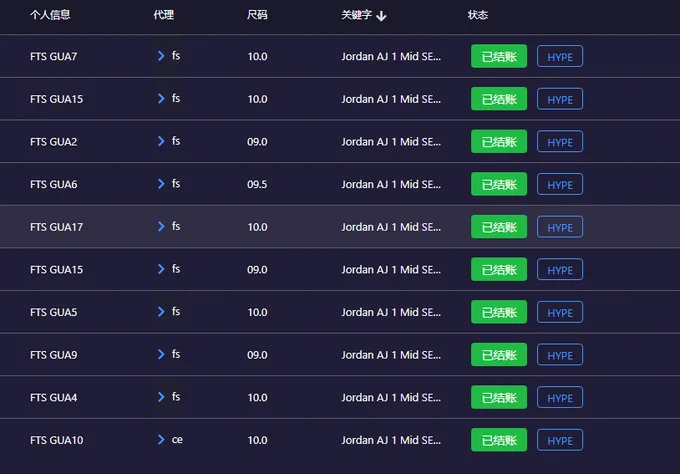Click 代理 column header
Viewport: 680px width, 474px height.
point(164,15)
